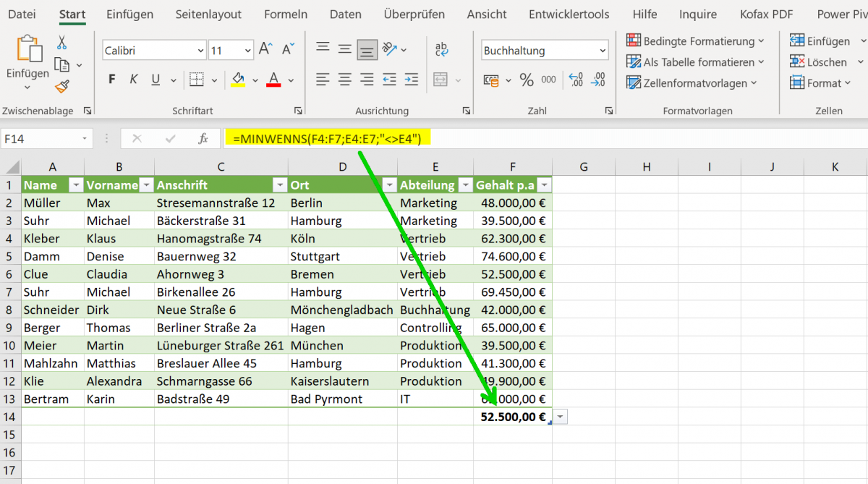Image resolution: width=868 pixels, height=484 pixels.
Task: Switch to the Daten ribbon tab
Action: 345,14
